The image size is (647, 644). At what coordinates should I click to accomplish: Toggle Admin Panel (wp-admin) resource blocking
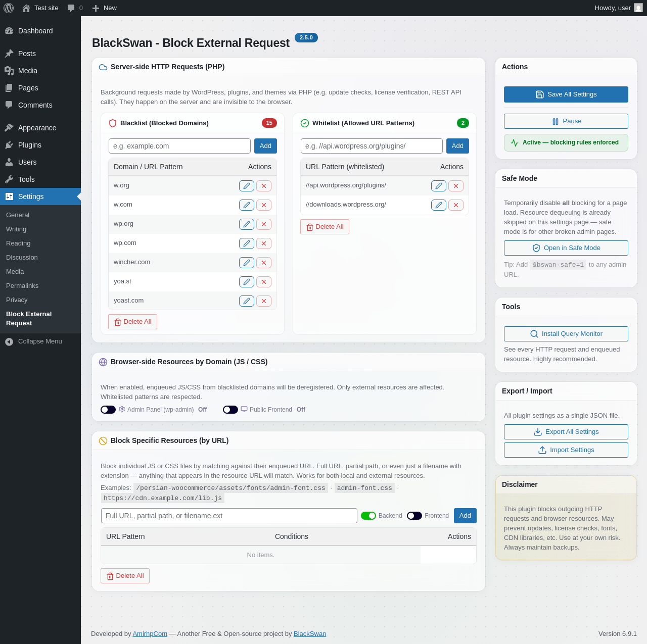[x=108, y=410]
